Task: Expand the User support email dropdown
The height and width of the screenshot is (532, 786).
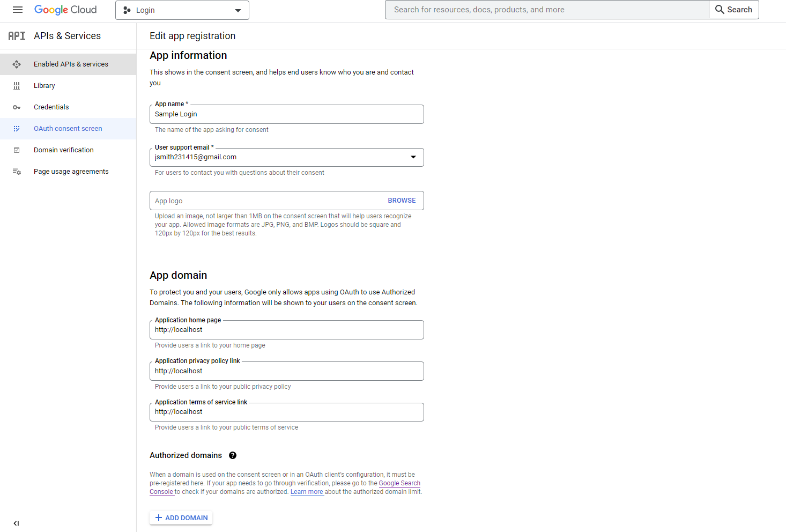Action: click(x=413, y=157)
